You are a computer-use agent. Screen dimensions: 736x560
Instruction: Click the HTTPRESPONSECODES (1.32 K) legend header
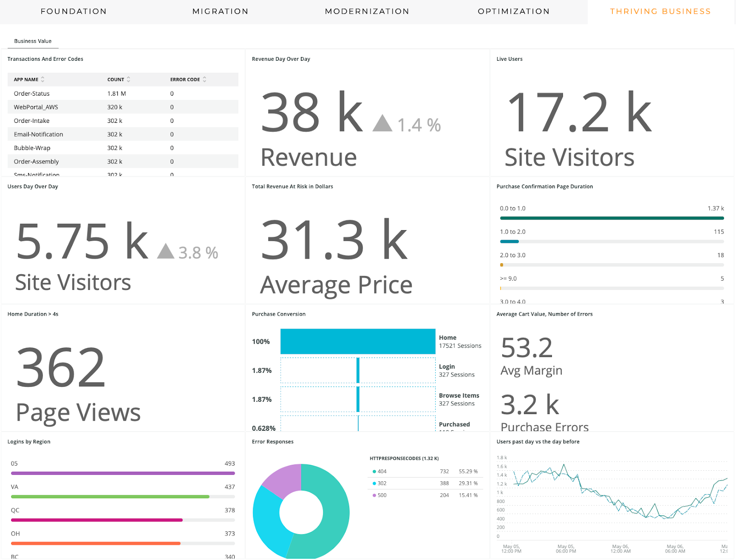(404, 458)
